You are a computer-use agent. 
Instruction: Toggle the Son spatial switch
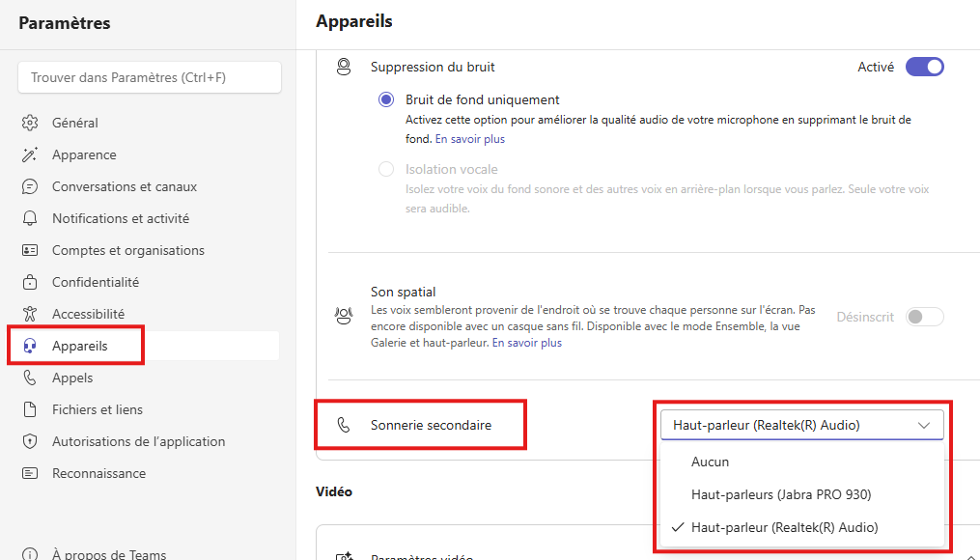click(924, 317)
